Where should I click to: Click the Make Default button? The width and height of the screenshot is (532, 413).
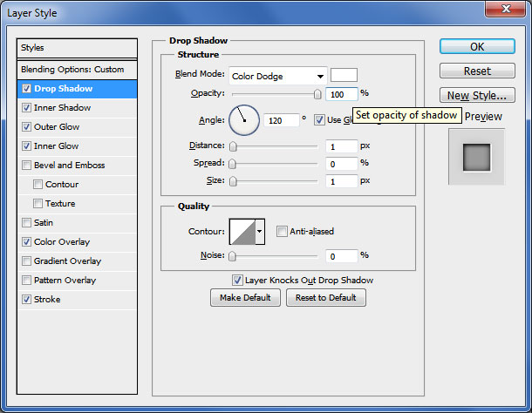245,298
